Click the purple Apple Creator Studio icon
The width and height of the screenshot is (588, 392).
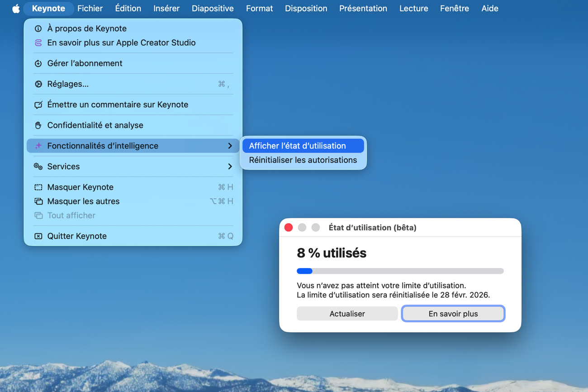[x=38, y=43]
